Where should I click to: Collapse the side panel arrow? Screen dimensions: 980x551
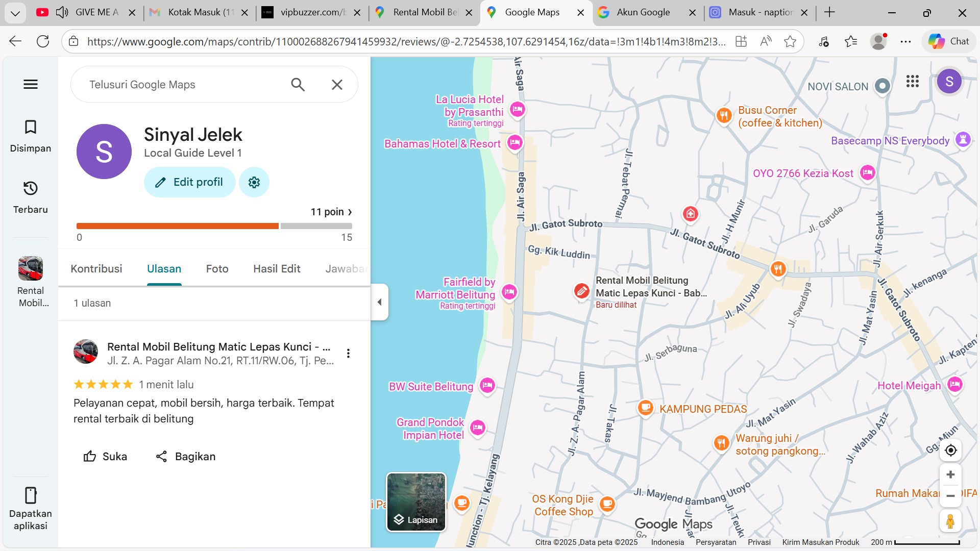coord(379,302)
